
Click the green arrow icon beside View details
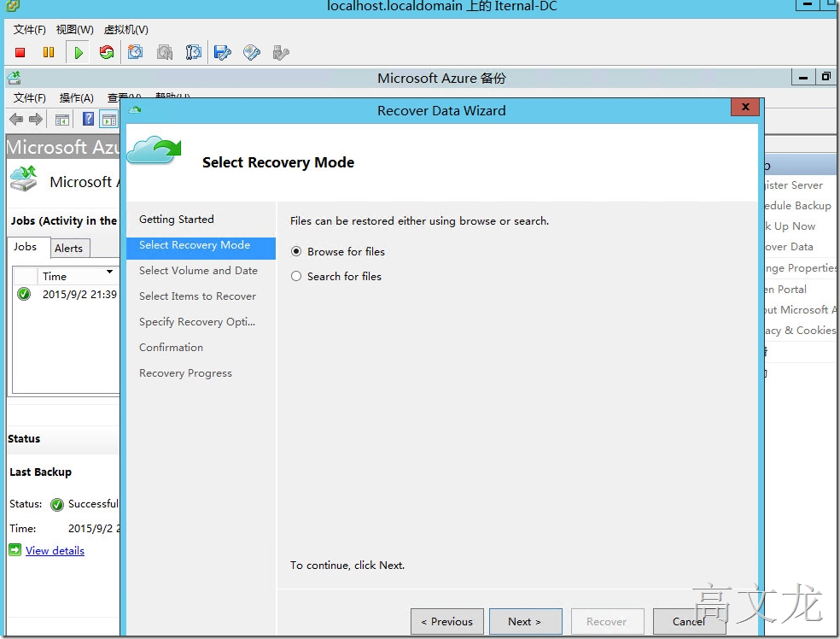tap(15, 549)
